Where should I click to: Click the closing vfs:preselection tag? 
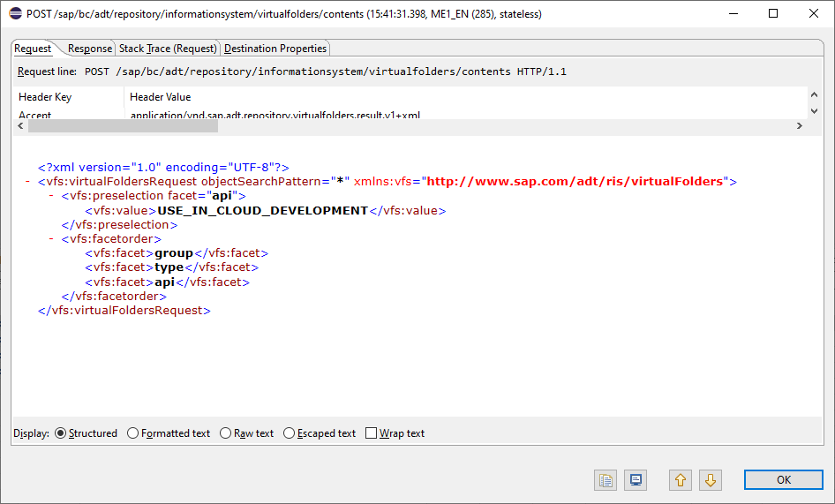point(119,225)
